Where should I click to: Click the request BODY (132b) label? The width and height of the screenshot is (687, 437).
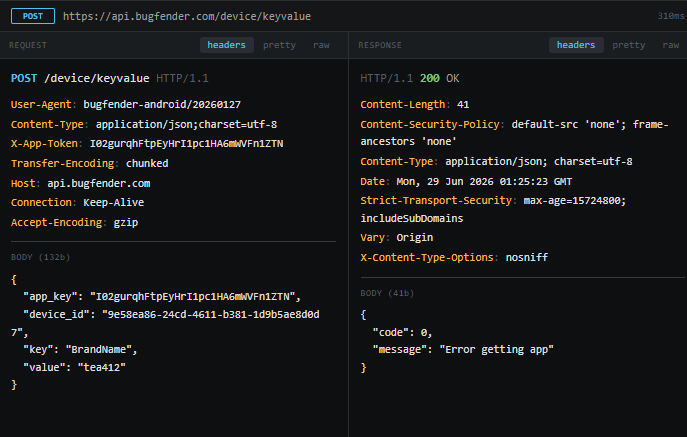(40, 257)
